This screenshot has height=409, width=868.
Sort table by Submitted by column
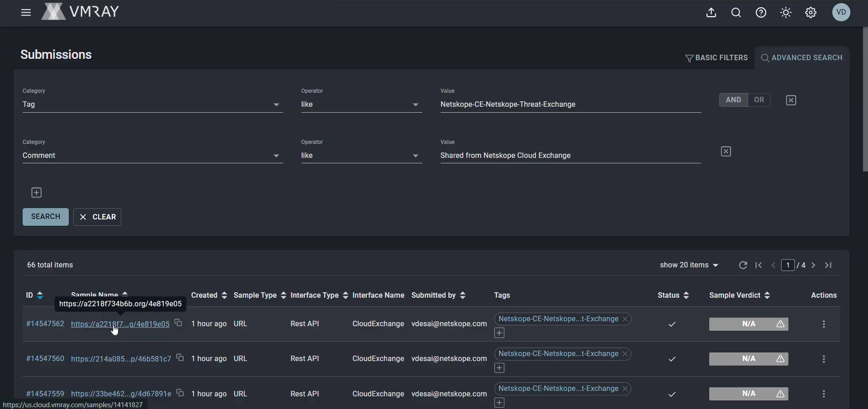coord(462,295)
